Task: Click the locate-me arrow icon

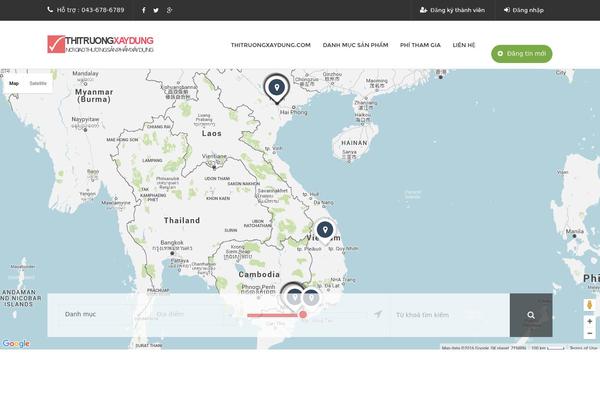Action: coord(378,314)
